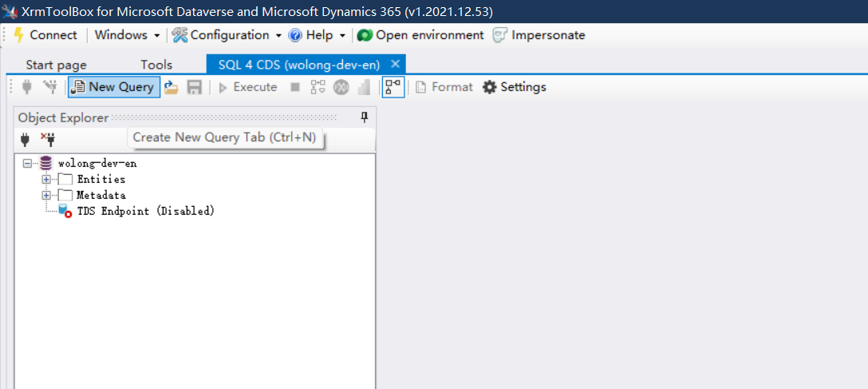
Task: Click Open environment button
Action: pyautogui.click(x=420, y=35)
